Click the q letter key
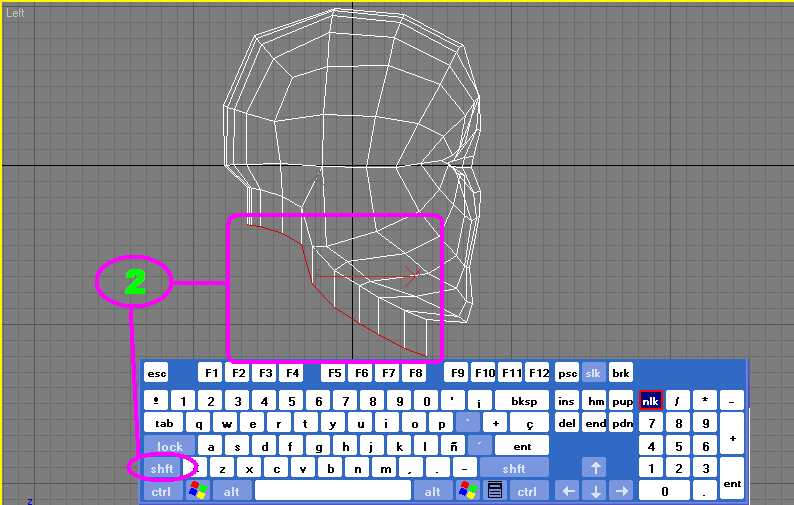 tap(198, 423)
